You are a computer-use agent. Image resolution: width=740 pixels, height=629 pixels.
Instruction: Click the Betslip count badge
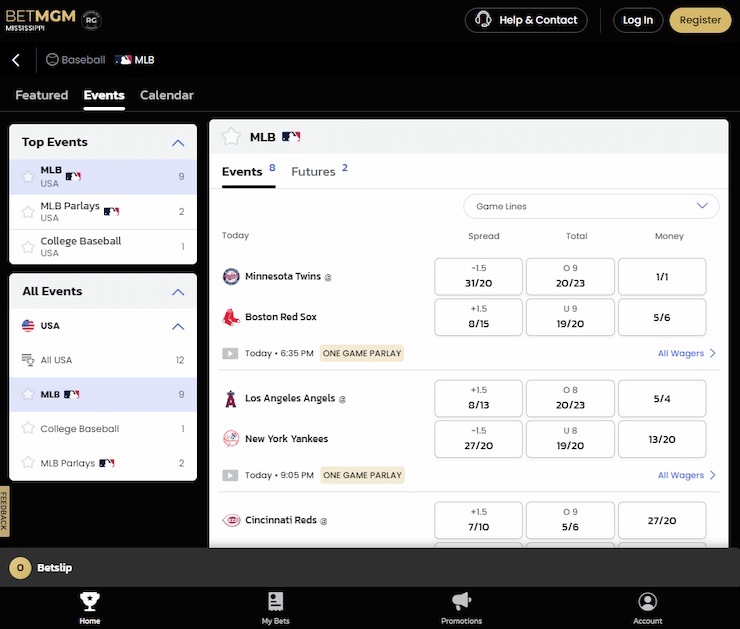(20, 568)
